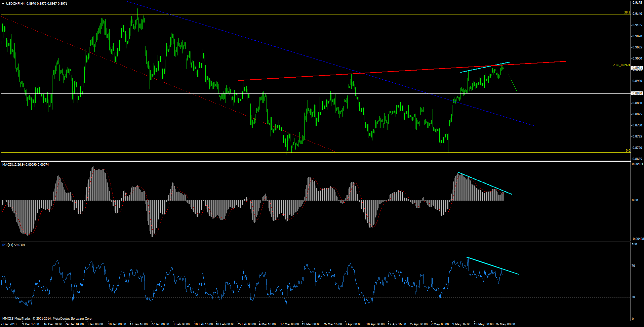Click the 4 Mar 16:00 time label
This screenshot has height=327, width=644.
[267, 324]
